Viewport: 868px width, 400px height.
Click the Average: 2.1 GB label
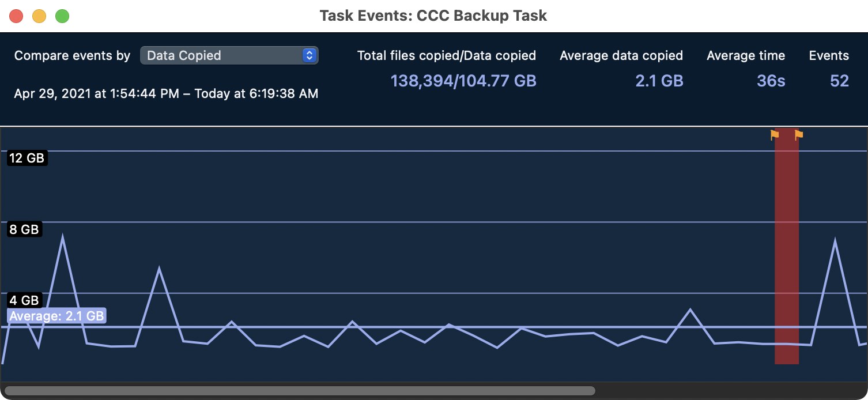pyautogui.click(x=56, y=316)
